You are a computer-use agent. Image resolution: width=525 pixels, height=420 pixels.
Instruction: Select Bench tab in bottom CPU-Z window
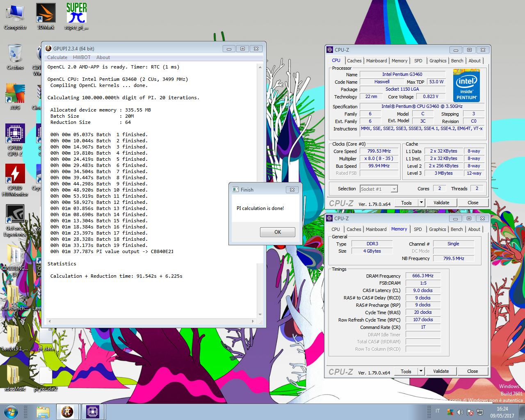click(x=457, y=229)
